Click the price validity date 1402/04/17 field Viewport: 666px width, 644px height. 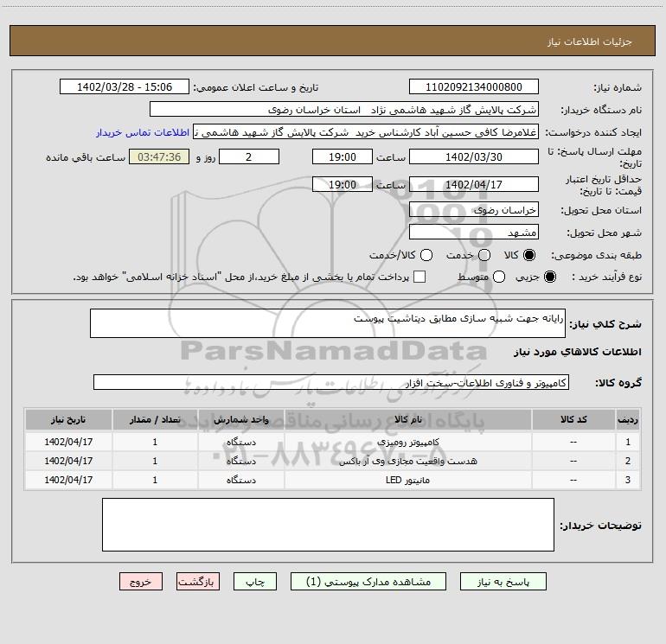coord(474,184)
